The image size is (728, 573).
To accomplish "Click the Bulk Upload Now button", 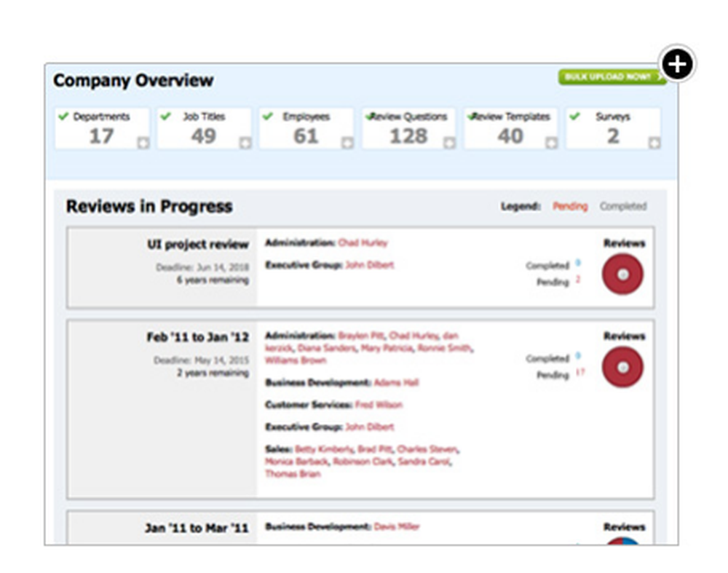I will 612,76.
